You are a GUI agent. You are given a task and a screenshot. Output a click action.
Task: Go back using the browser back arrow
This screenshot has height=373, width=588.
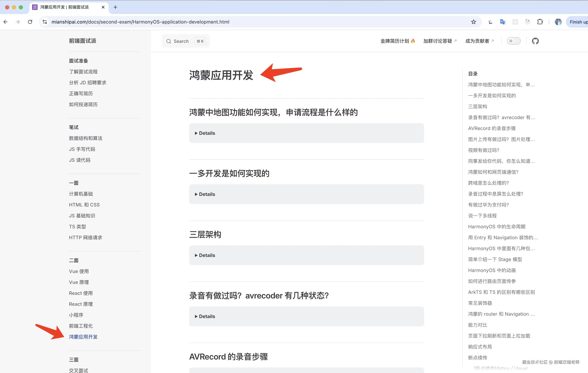(x=5, y=22)
